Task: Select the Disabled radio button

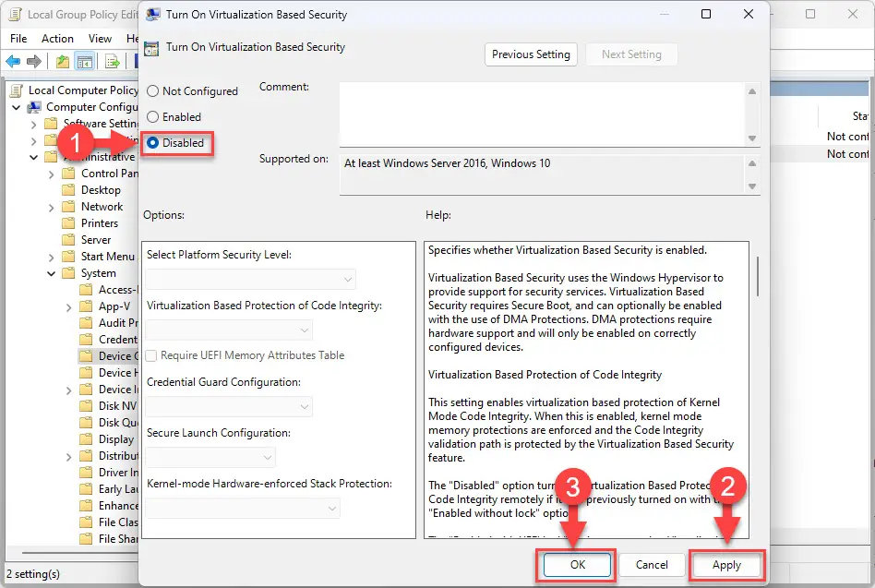Action: coord(152,143)
